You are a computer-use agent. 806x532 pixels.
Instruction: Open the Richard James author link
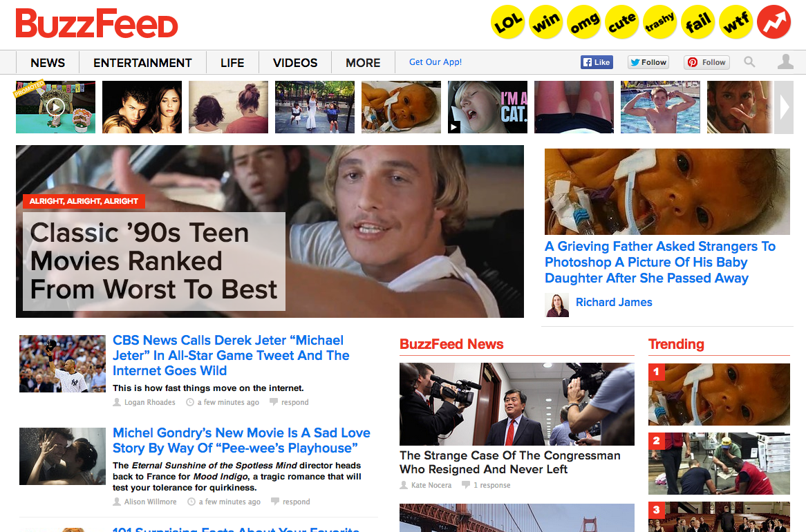[614, 302]
